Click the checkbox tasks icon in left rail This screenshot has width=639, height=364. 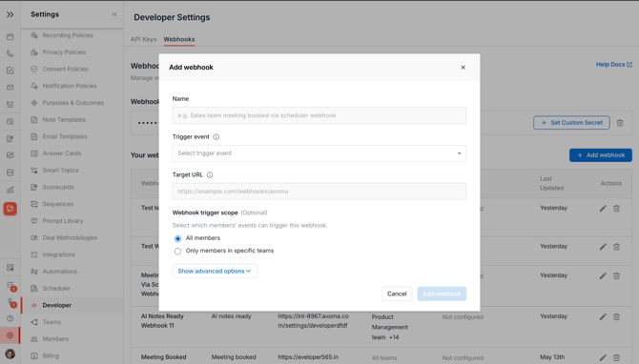(x=10, y=71)
